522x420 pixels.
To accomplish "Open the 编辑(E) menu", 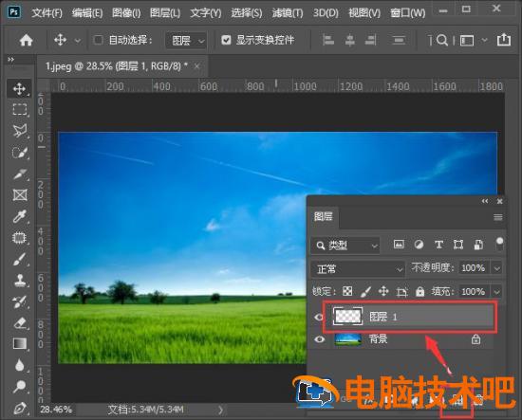I will tap(87, 13).
